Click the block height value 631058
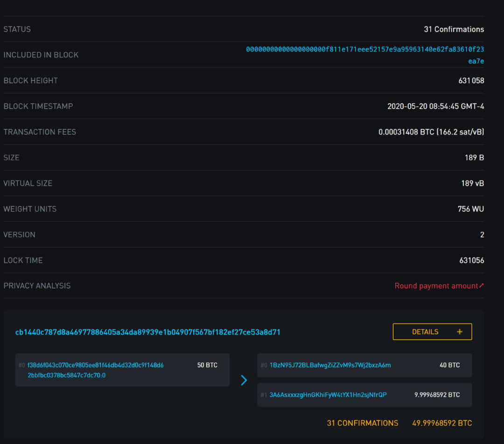The width and height of the screenshot is (504, 444). click(471, 81)
